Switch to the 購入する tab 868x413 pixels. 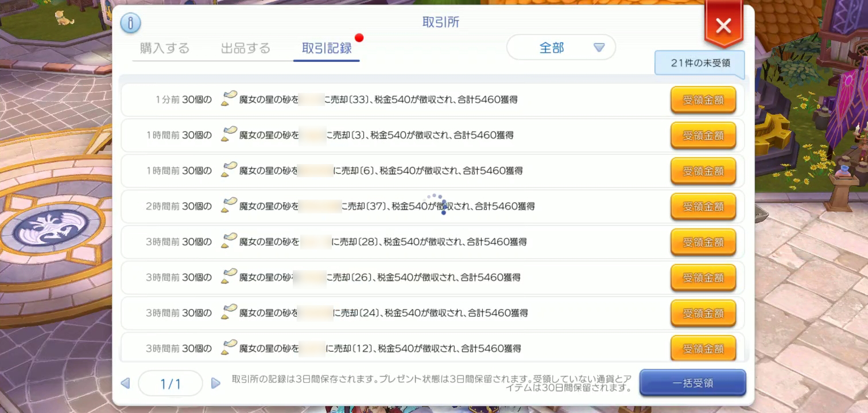tap(164, 48)
